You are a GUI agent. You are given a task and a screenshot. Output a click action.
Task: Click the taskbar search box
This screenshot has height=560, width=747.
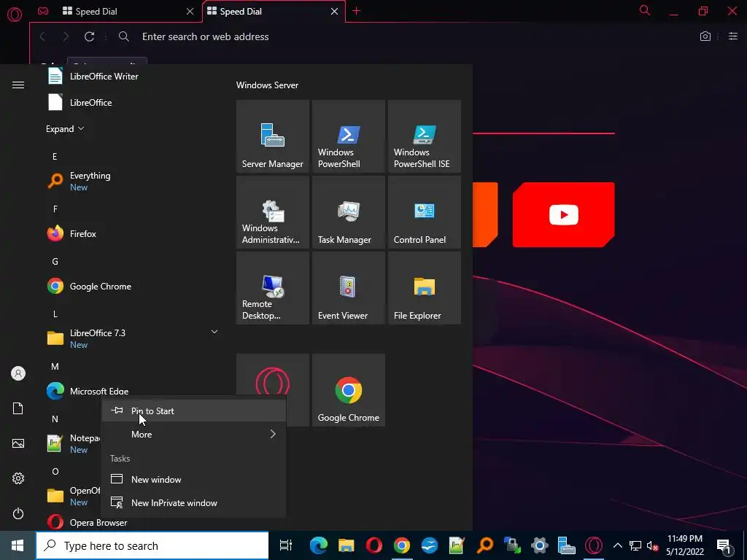pos(152,545)
